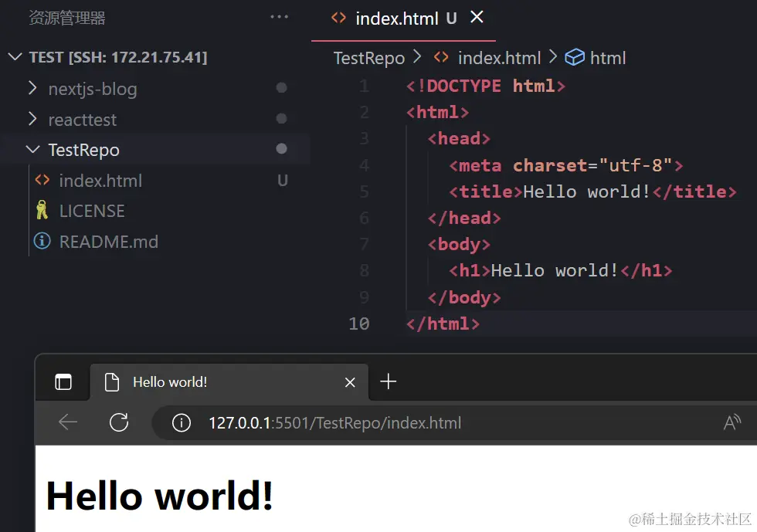Click the html symbol breadcrumb
The height and width of the screenshot is (532, 757).
(x=608, y=59)
